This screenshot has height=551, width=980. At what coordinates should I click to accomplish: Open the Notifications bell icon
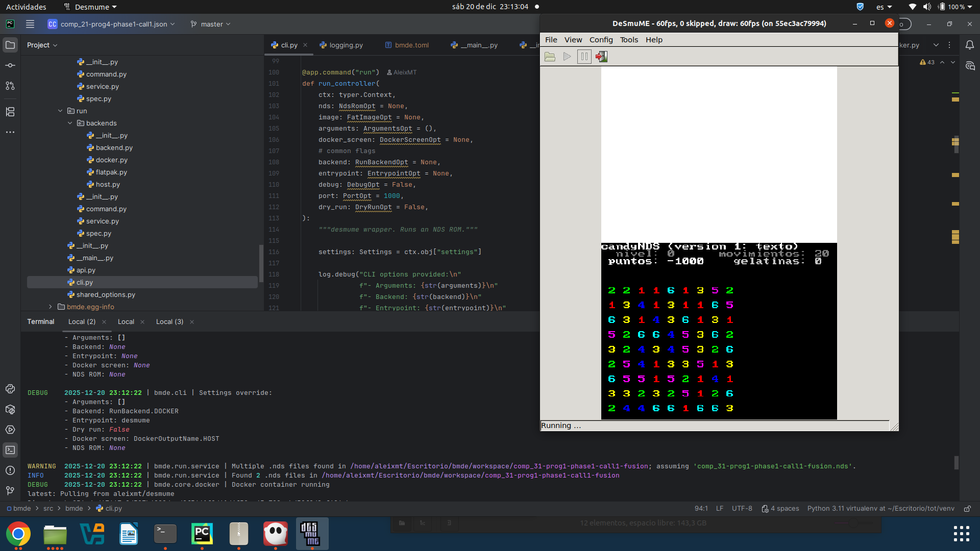click(970, 45)
